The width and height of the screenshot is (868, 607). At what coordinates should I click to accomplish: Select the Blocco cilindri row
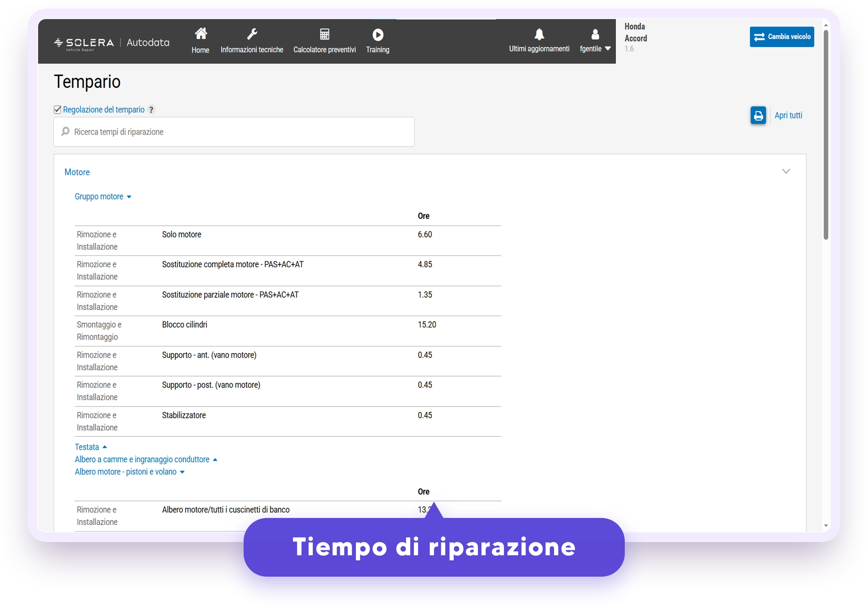click(288, 331)
